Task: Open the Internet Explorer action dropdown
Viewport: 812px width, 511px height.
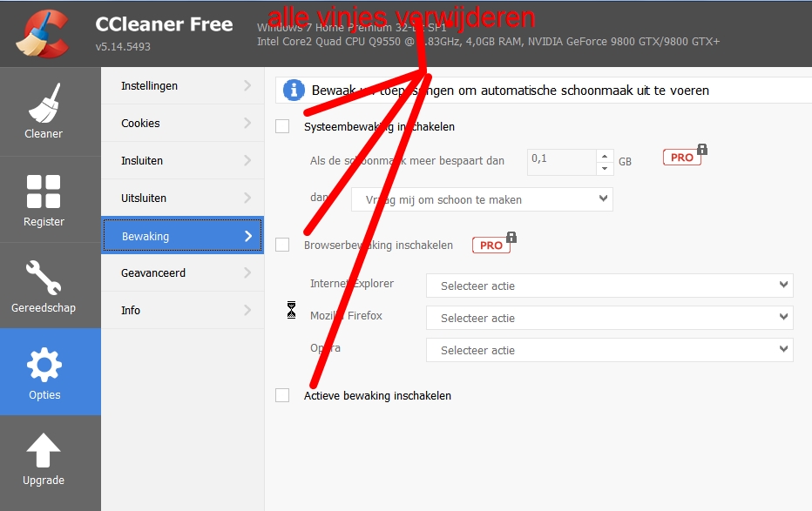Action: (x=610, y=286)
